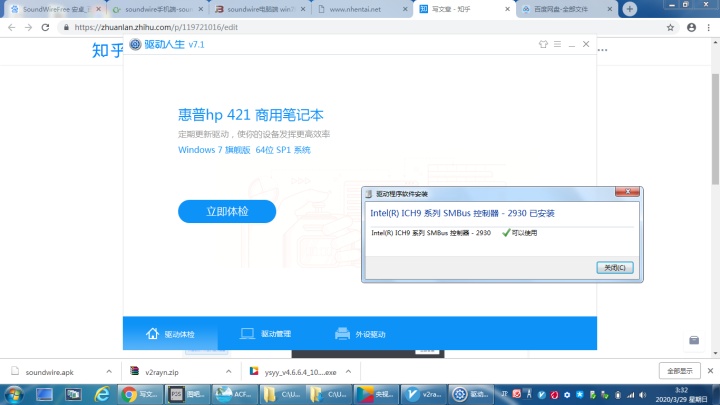Open the Chrome three-dot menu

click(709, 28)
